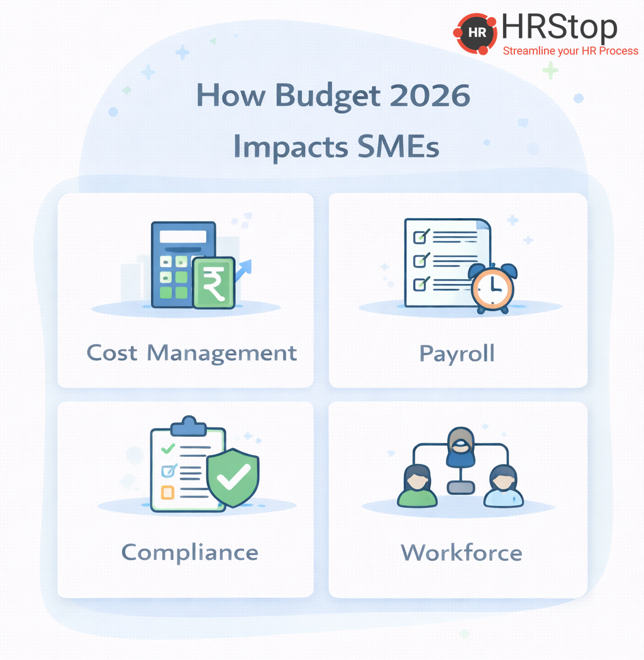Open the "Workforce" card label
Image resolution: width=644 pixels, height=660 pixels.
[462, 553]
